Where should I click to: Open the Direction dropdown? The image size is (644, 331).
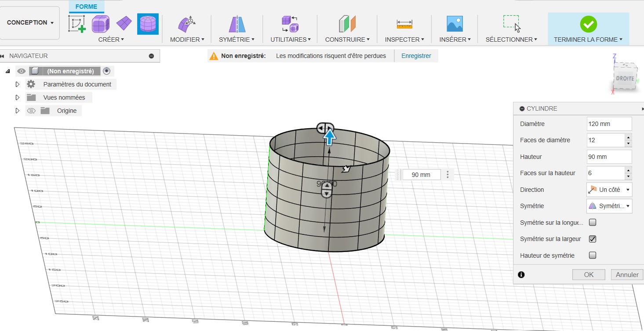coord(609,190)
